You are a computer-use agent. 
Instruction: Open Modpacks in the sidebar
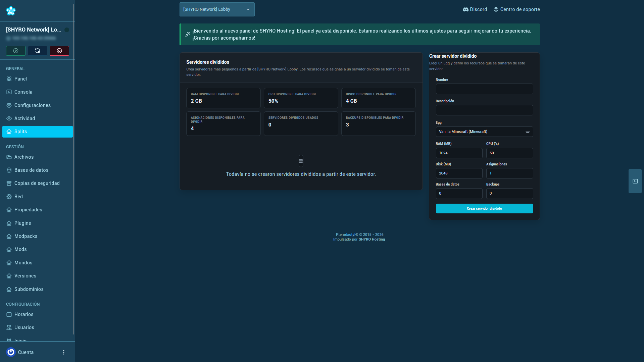[x=38, y=236]
